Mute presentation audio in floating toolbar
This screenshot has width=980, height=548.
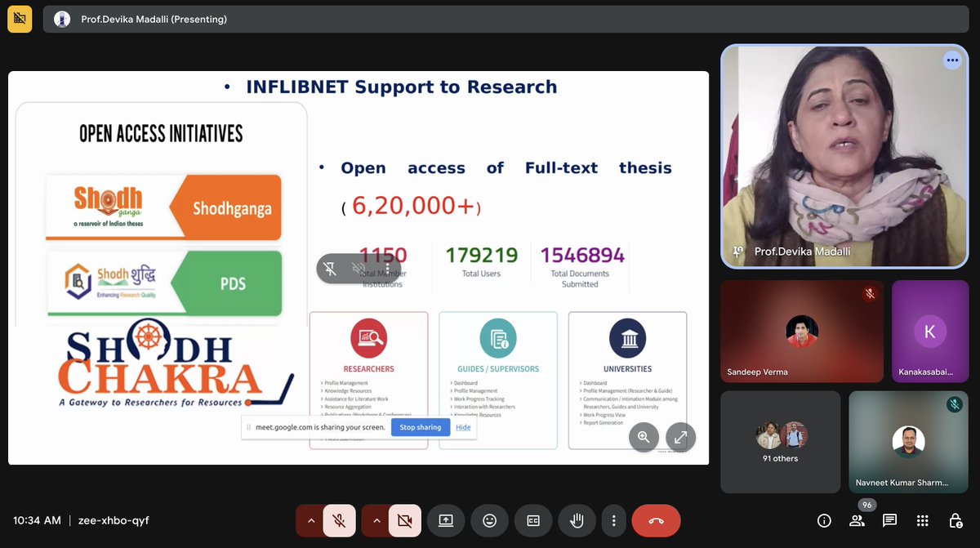[359, 269]
